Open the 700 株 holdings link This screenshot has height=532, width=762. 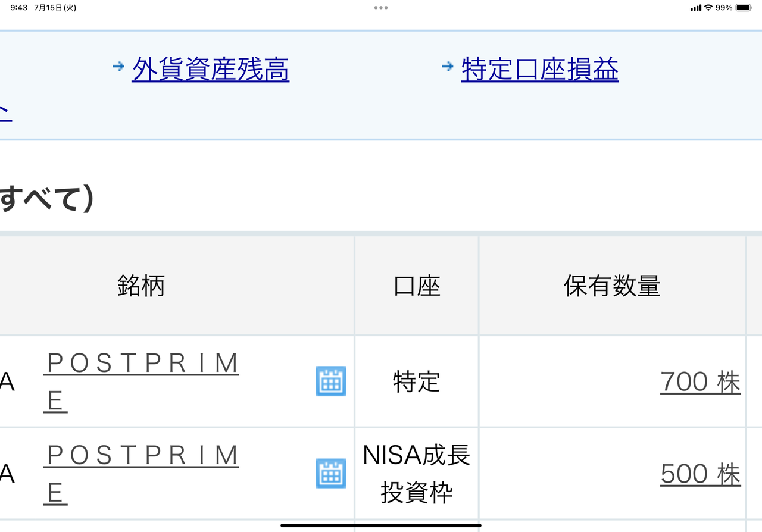tap(700, 381)
